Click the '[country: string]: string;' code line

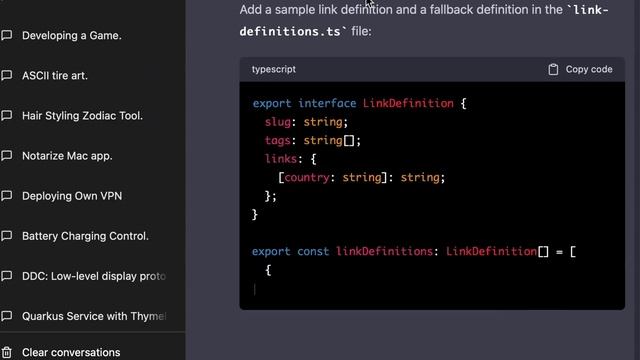[361, 178]
